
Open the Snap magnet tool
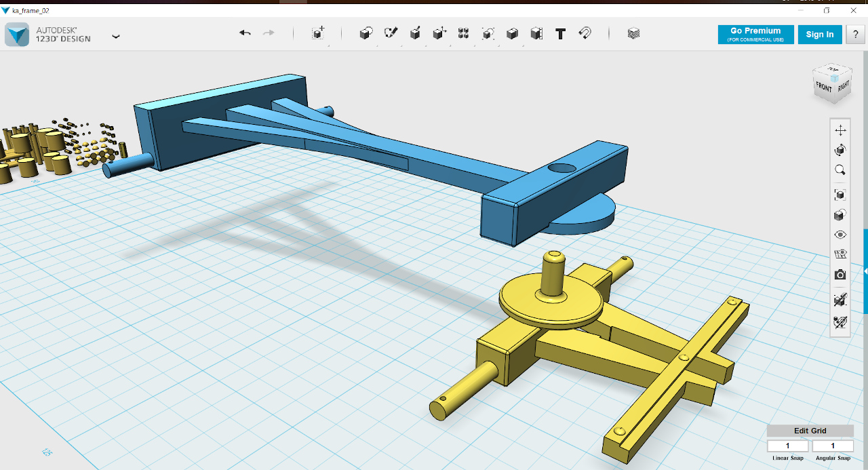click(x=585, y=33)
